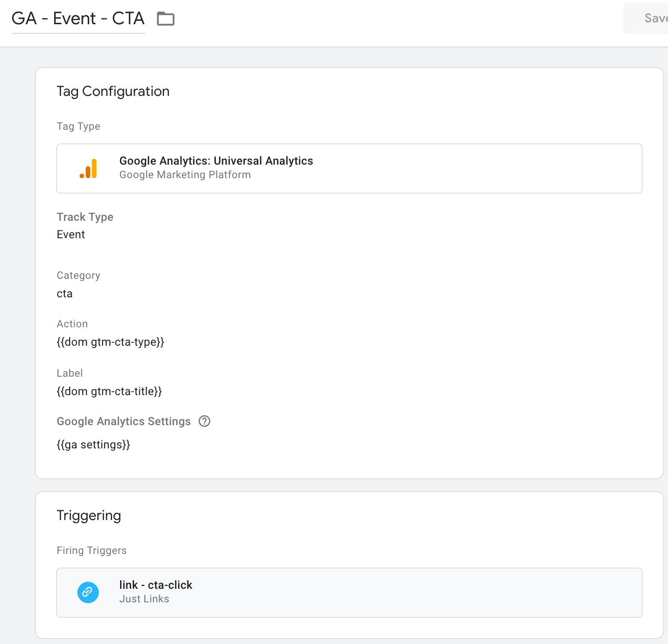Click the {{ga settings}} variable value

point(93,445)
